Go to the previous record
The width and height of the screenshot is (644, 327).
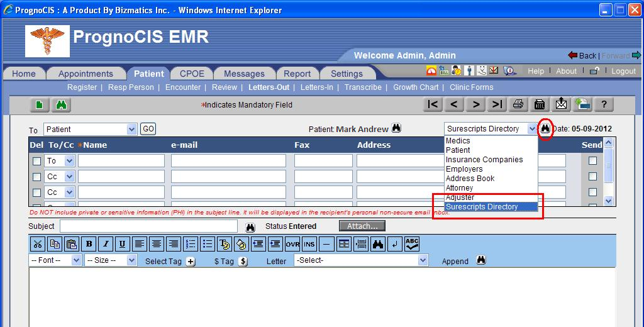coord(454,104)
